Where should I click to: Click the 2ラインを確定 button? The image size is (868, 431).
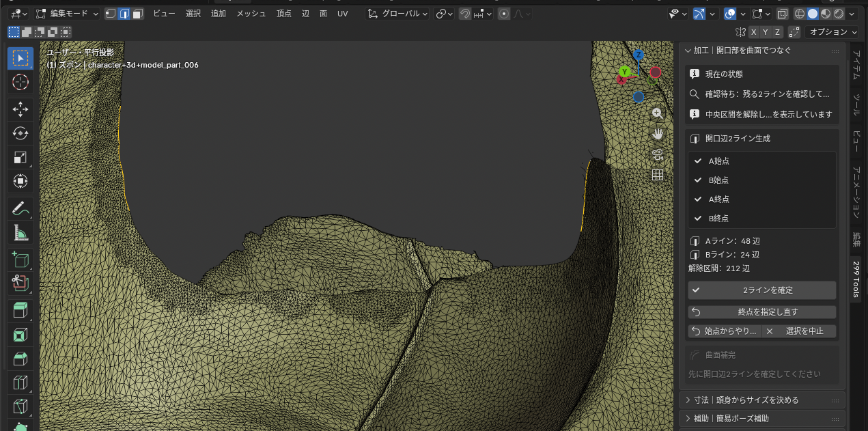(762, 290)
